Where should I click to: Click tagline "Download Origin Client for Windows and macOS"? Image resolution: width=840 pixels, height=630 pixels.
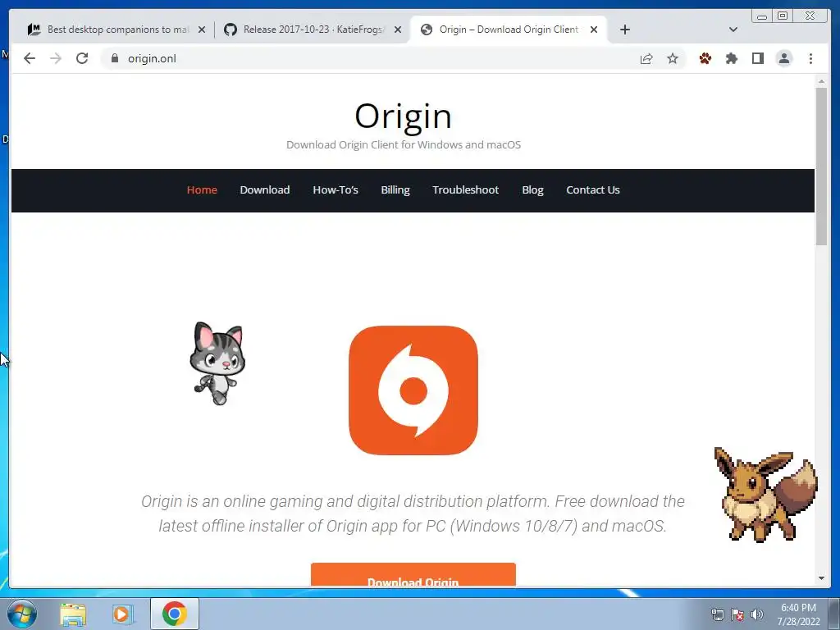point(404,144)
